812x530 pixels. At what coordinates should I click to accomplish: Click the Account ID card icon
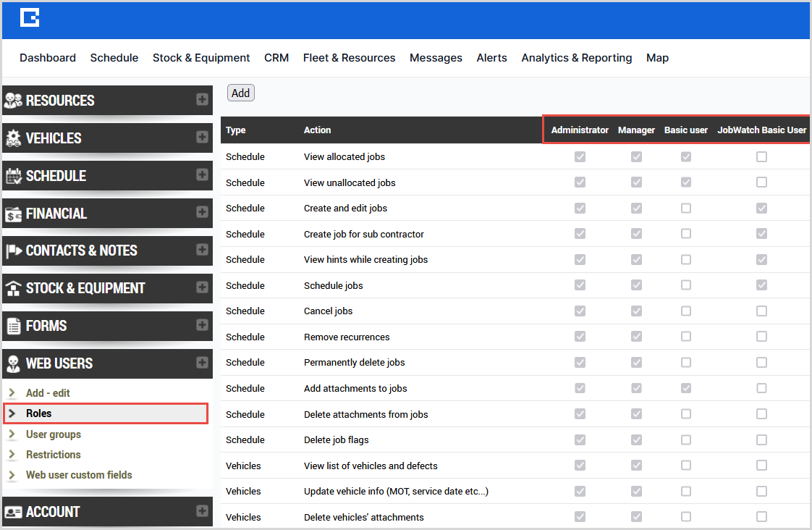[13, 512]
